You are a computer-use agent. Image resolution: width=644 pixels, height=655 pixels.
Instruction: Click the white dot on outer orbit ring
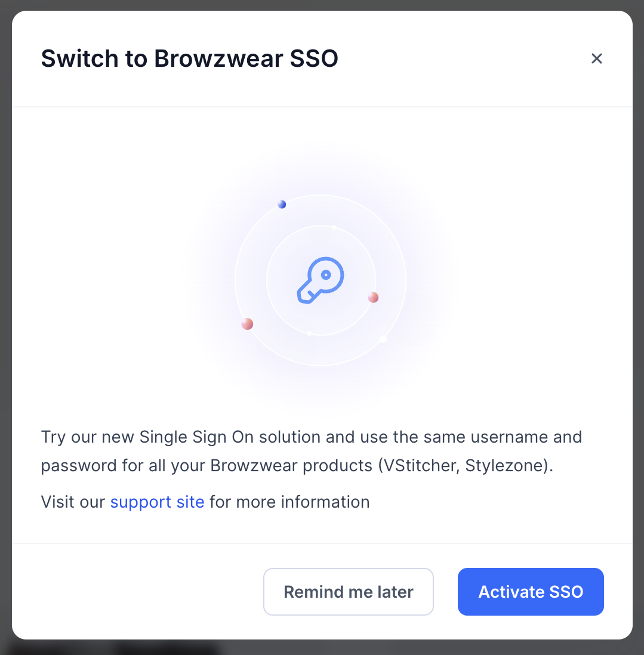pyautogui.click(x=383, y=339)
